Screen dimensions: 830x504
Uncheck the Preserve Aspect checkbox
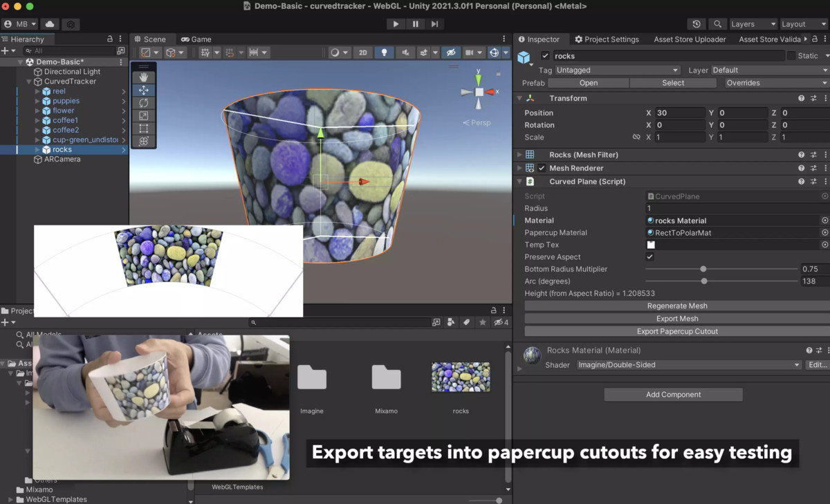point(649,256)
